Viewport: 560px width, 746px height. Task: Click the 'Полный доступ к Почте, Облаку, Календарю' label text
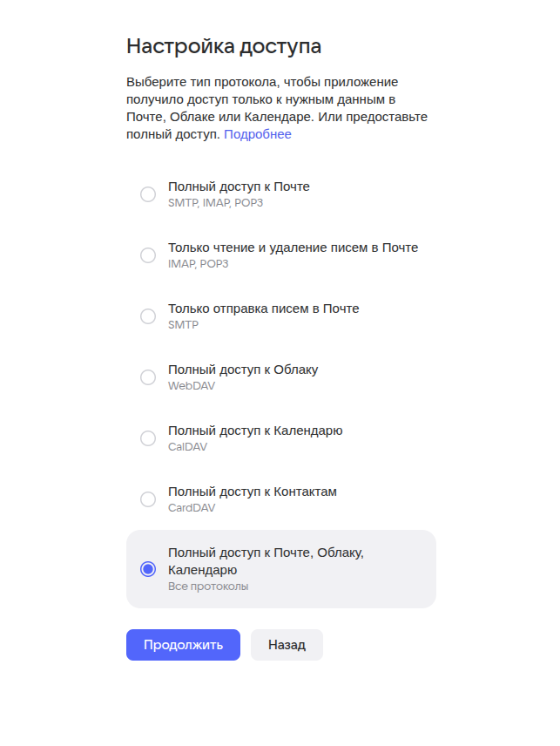[265, 560]
